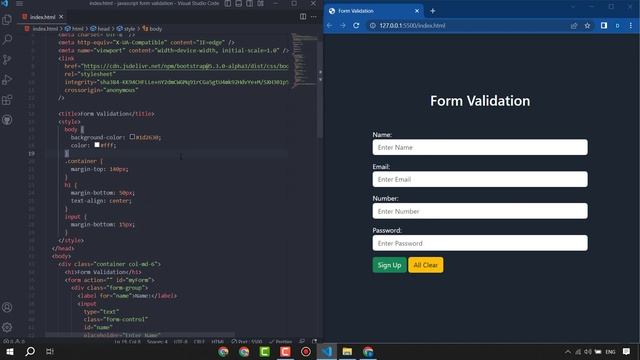Close the index.html editor tab
This screenshot has width=640, height=360.
pos(61,17)
